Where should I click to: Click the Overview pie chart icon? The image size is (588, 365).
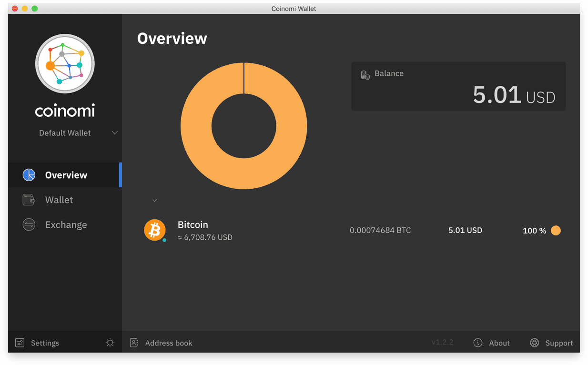coord(29,175)
